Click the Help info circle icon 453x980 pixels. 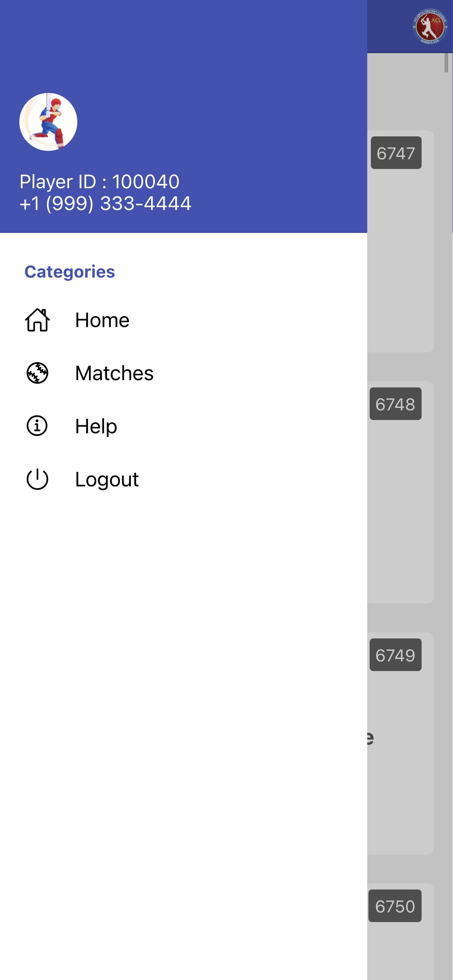(37, 426)
